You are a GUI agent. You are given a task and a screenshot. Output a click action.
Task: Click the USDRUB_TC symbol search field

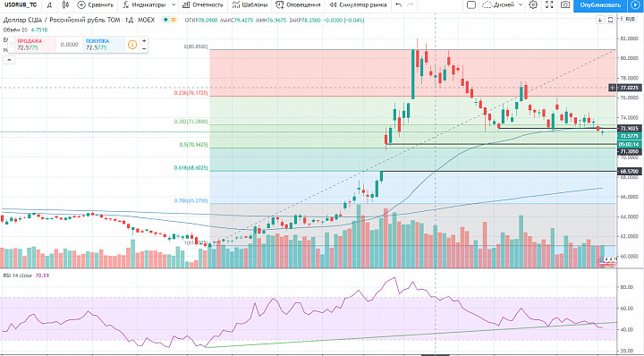21,5
